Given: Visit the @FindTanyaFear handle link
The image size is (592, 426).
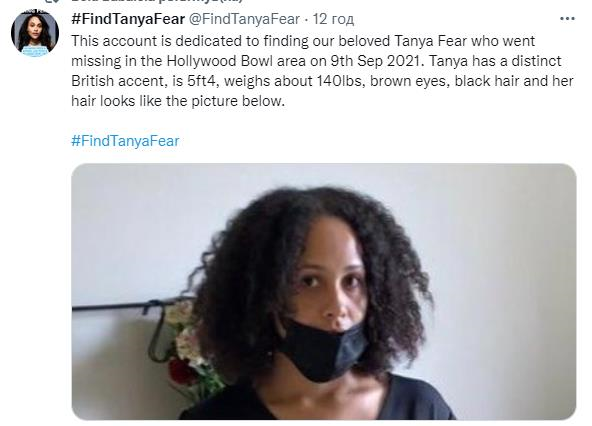Looking at the screenshot, I should [x=244, y=19].
